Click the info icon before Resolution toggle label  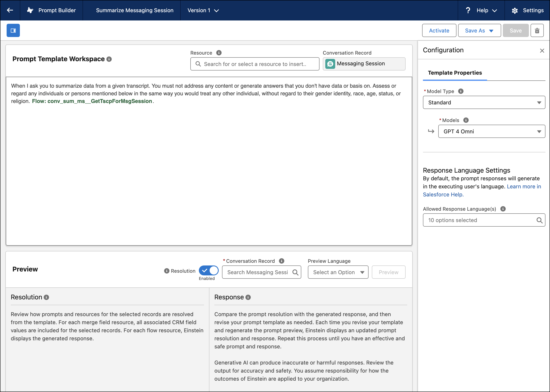click(167, 271)
